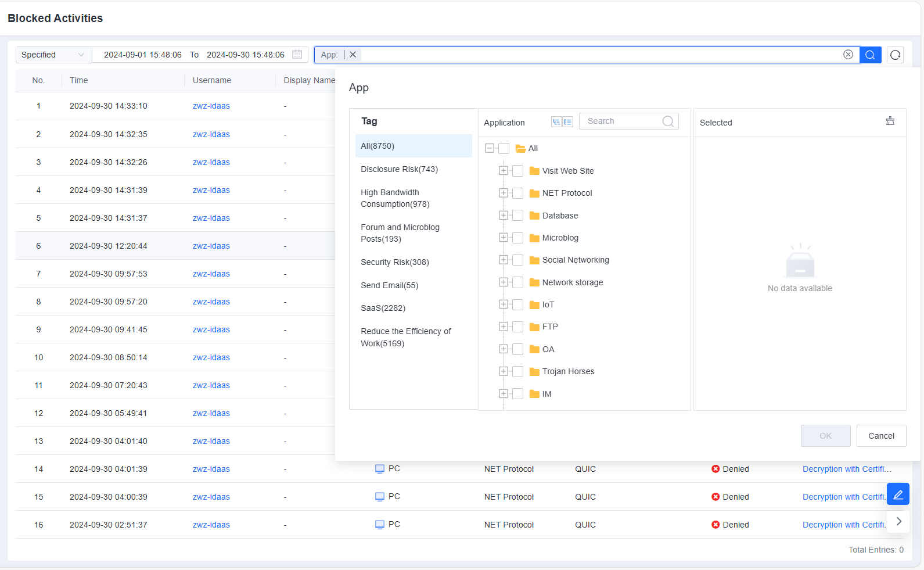The height and width of the screenshot is (570, 924).
Task: Click PC device icon in row 14
Action: coord(380,469)
